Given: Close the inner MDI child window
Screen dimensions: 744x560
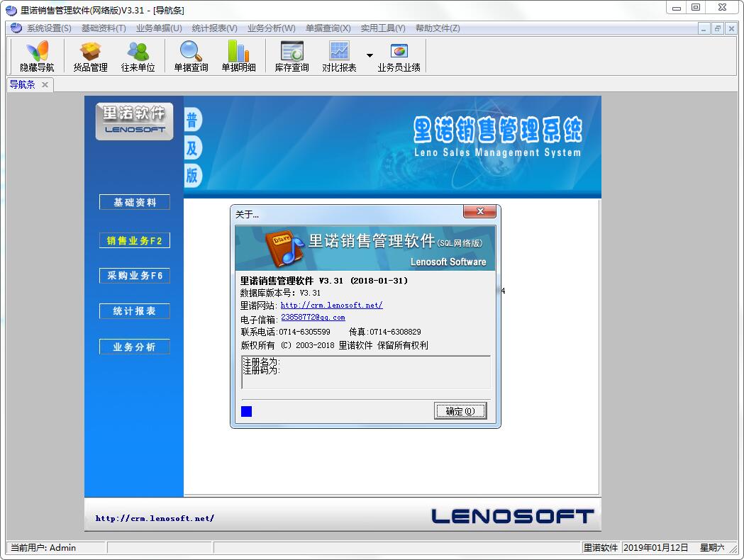Looking at the screenshot, I should (732, 28).
